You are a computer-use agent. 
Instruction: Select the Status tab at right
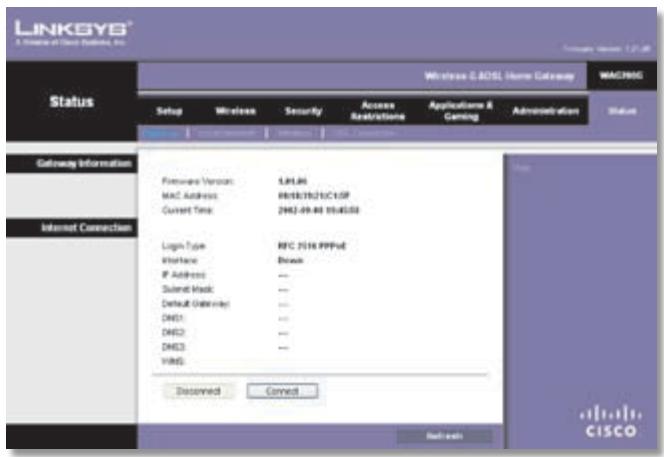[622, 111]
